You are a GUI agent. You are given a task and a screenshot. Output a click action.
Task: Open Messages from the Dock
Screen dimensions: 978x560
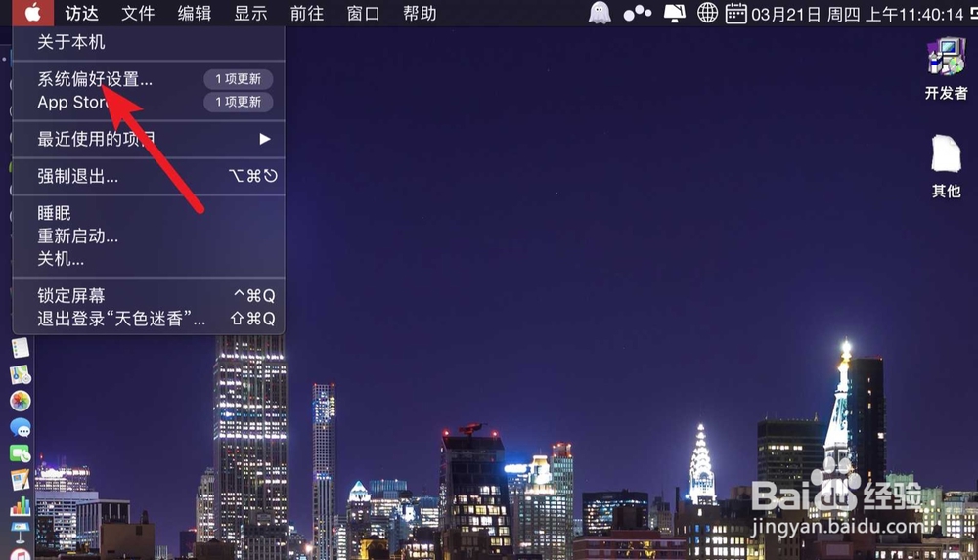pyautogui.click(x=20, y=428)
